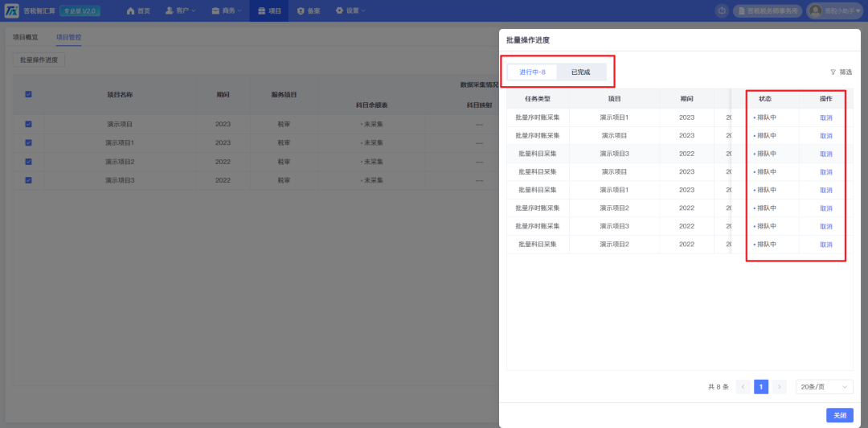Expand the 设置 settings menu
Screen dimensions: 868x428
click(350, 10)
